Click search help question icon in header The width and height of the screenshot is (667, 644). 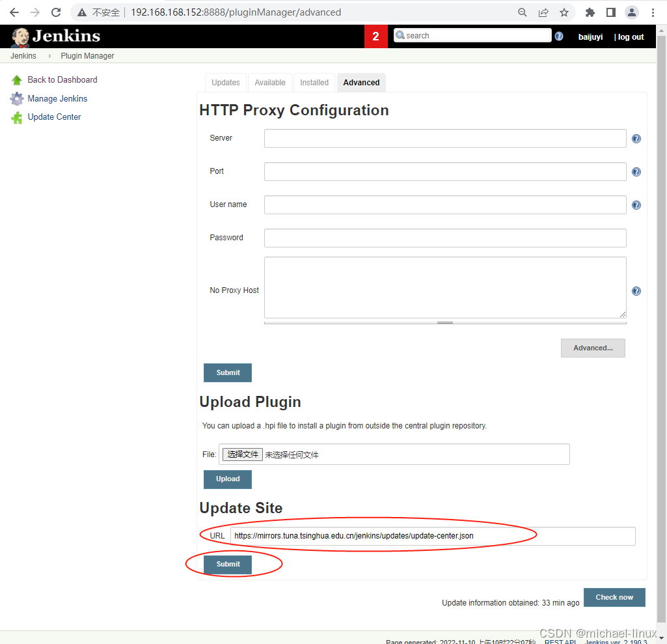pos(559,36)
